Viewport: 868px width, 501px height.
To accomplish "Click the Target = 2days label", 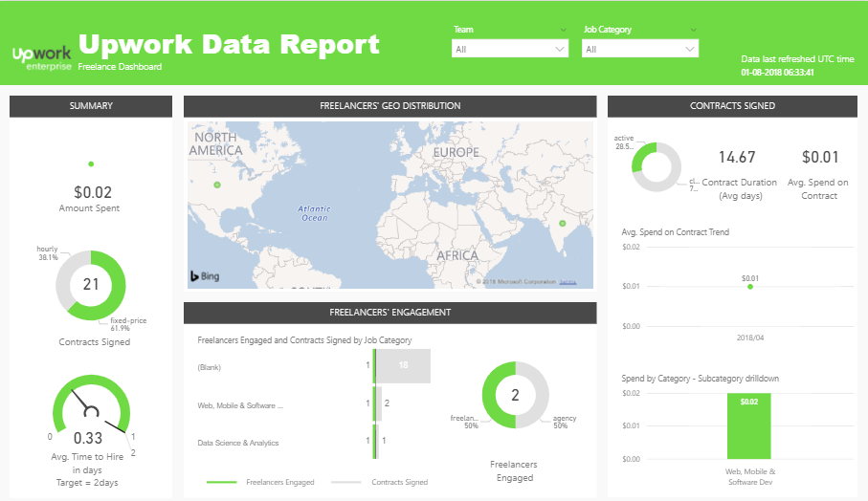I will pyautogui.click(x=87, y=483).
